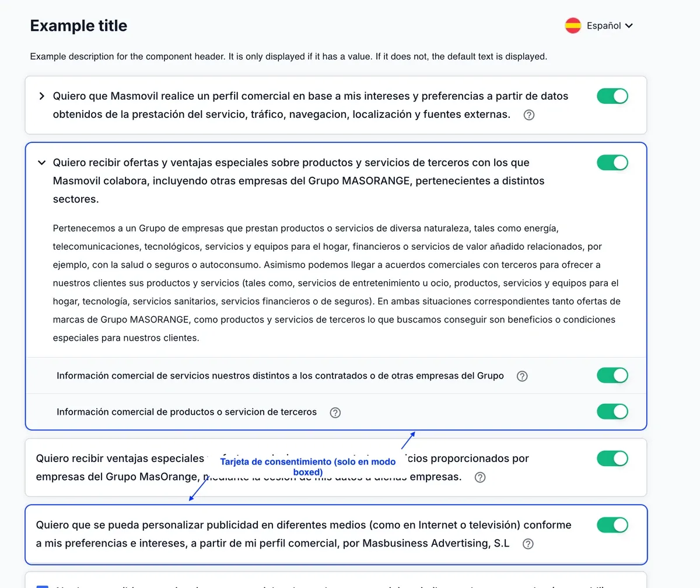Collapse the ofertas y ventajas especiales section

pyautogui.click(x=41, y=163)
